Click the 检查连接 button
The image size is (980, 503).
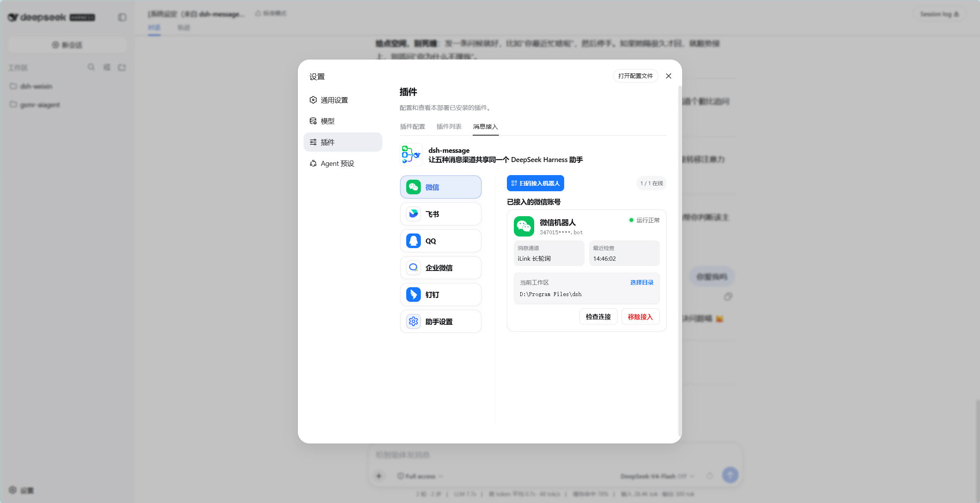(598, 316)
